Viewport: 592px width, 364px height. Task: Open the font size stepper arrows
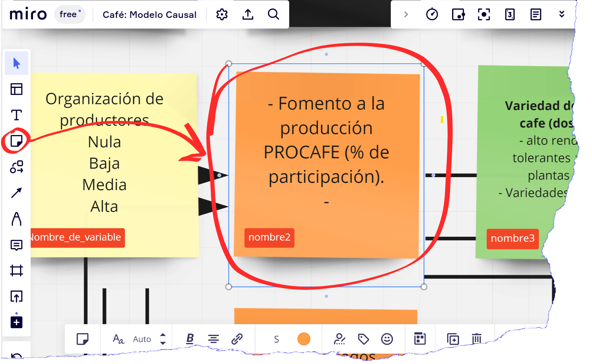tap(163, 339)
